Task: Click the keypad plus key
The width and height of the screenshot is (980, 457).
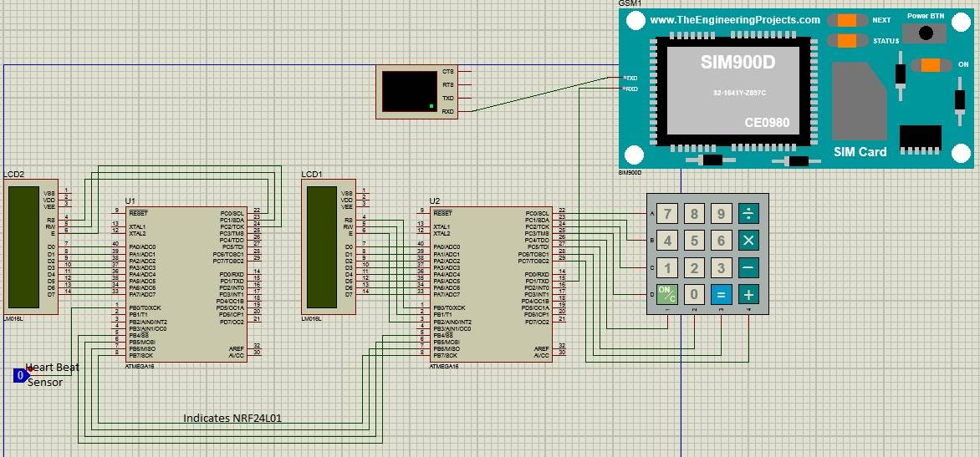Action: (748, 294)
